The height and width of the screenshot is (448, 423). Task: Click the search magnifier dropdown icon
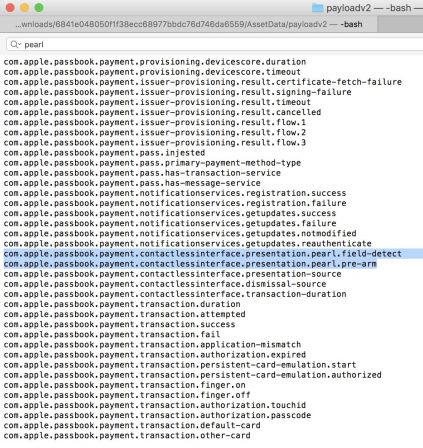point(15,44)
